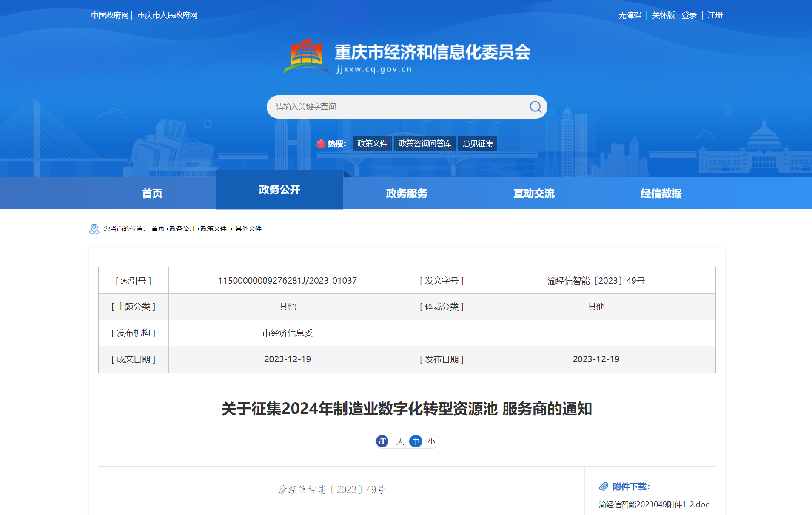Image resolution: width=812 pixels, height=515 pixels.
Task: Go to 经信数据 tab
Action: [x=661, y=193]
